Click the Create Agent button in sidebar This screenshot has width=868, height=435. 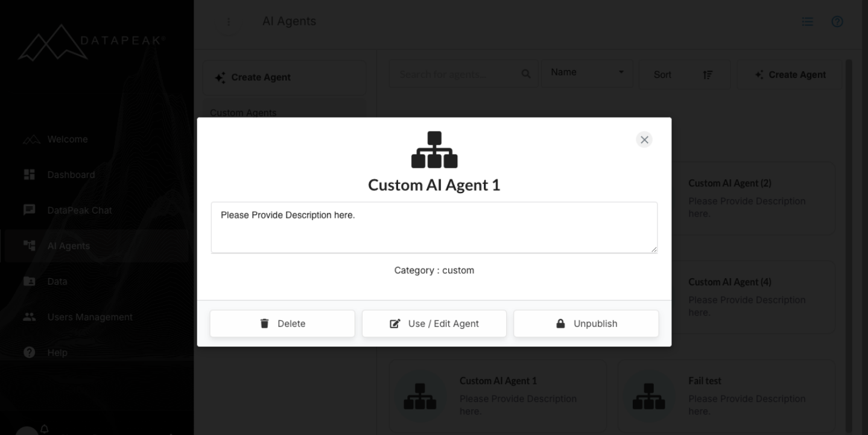[284, 77]
